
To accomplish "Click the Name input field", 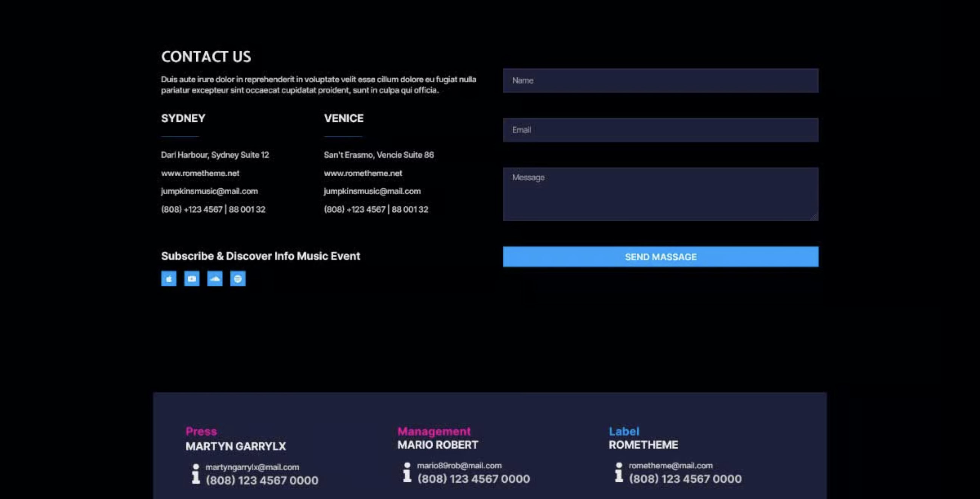I will click(661, 81).
